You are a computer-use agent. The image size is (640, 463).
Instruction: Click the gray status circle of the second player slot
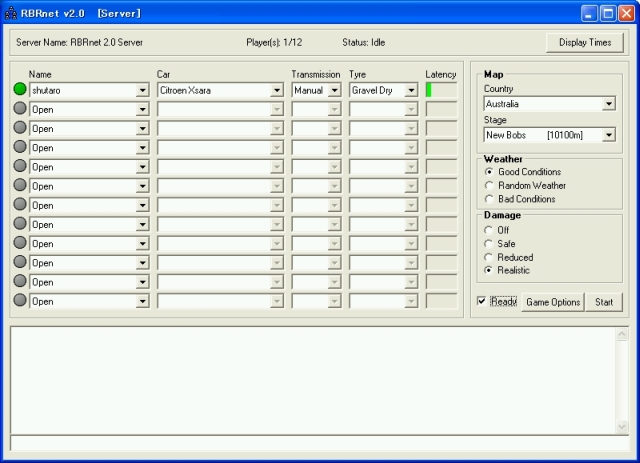pos(20,109)
